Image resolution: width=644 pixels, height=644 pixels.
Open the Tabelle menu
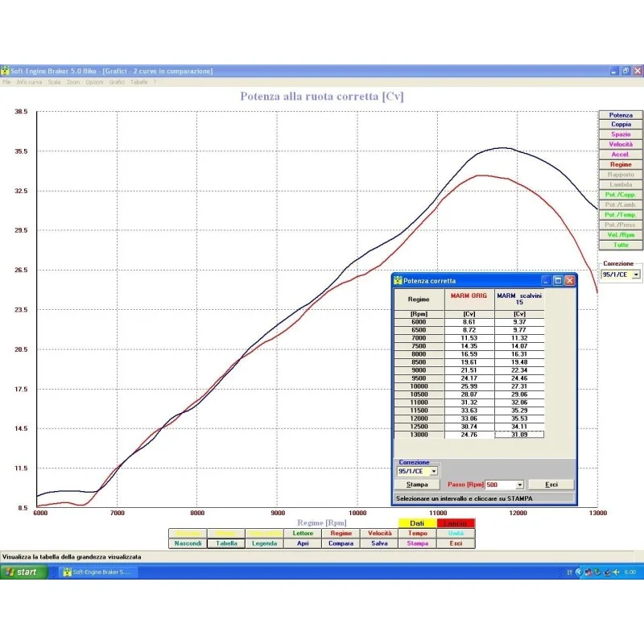click(x=139, y=83)
